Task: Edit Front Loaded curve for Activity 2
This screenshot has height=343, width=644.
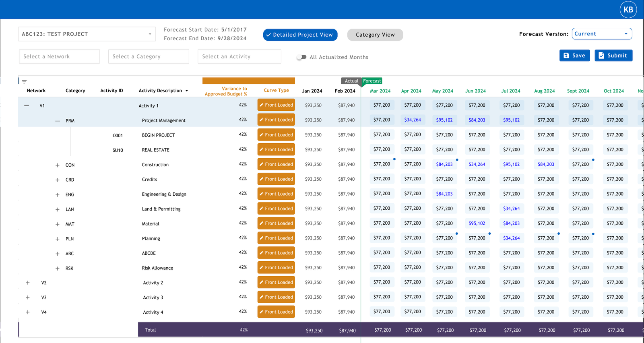Action: point(276,282)
